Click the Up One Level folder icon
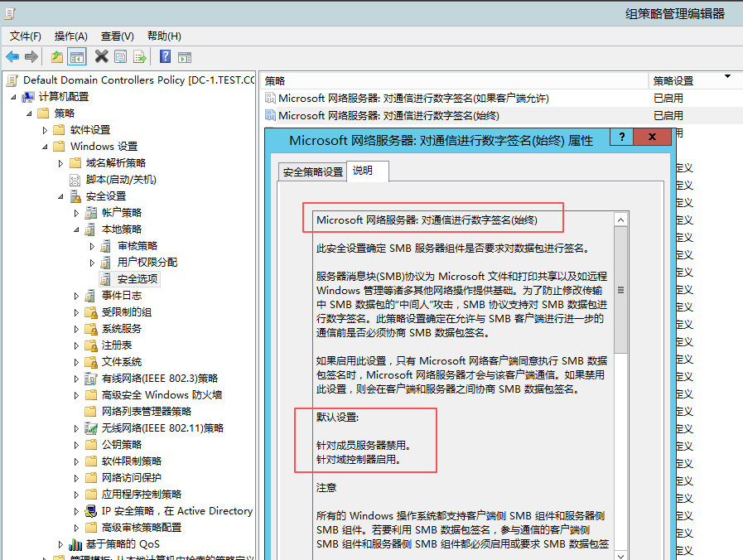The width and height of the screenshot is (743, 560). (56, 57)
